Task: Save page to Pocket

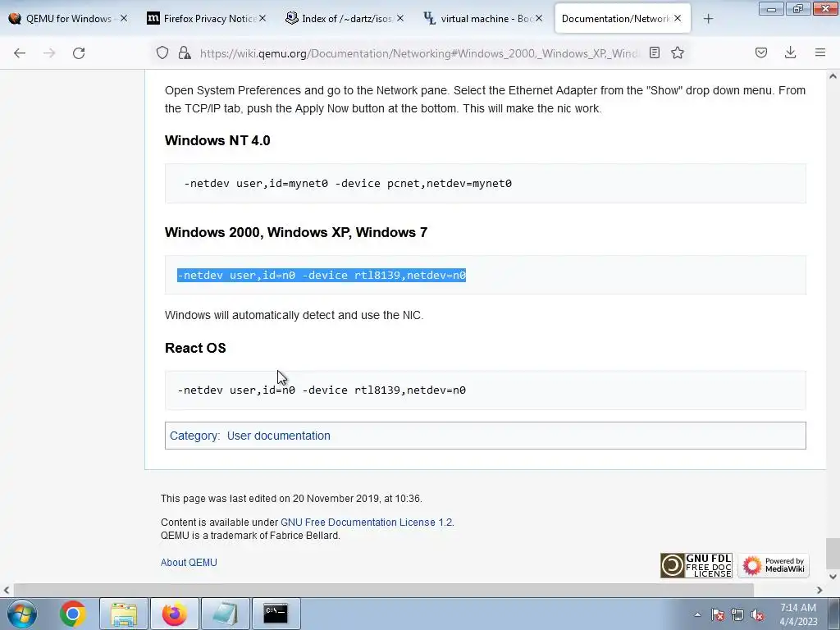Action: (761, 52)
